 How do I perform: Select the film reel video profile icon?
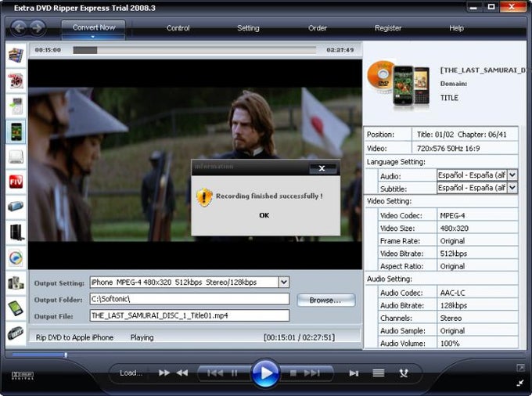click(16, 55)
